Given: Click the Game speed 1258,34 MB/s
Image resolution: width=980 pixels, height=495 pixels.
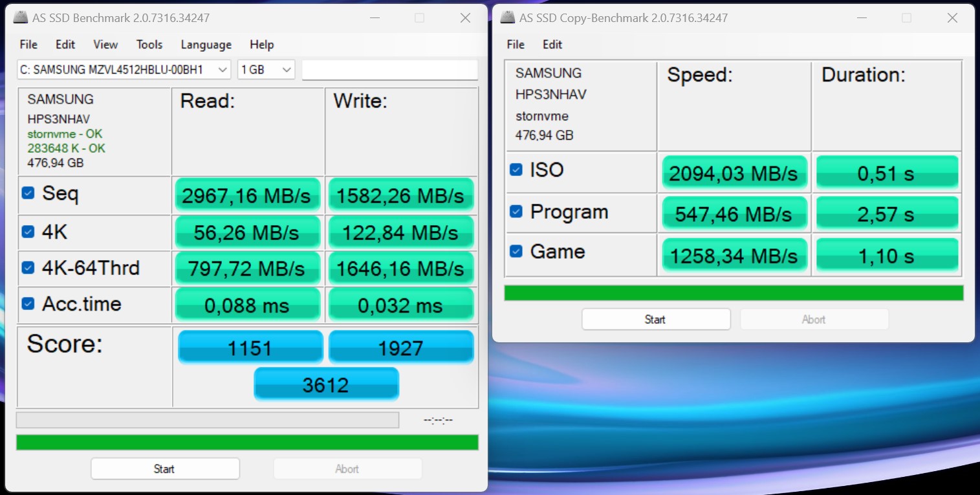Looking at the screenshot, I should [734, 255].
